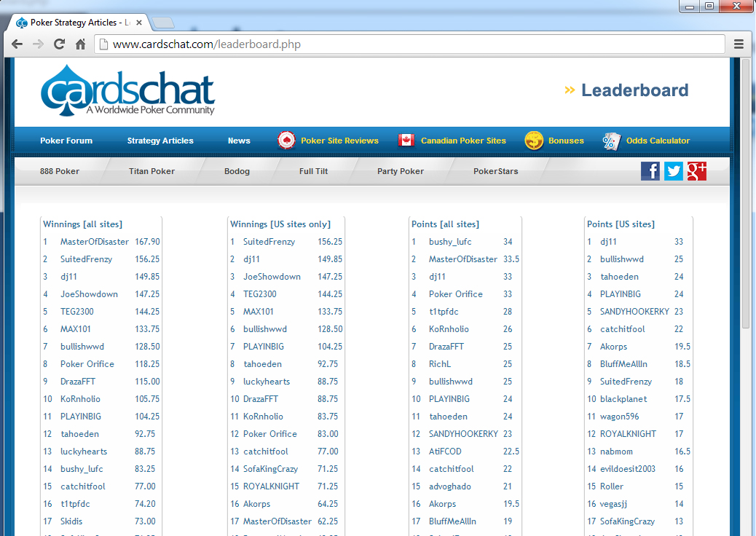This screenshot has width=756, height=536.
Task: Click the red poker chip icon
Action: tap(286, 141)
